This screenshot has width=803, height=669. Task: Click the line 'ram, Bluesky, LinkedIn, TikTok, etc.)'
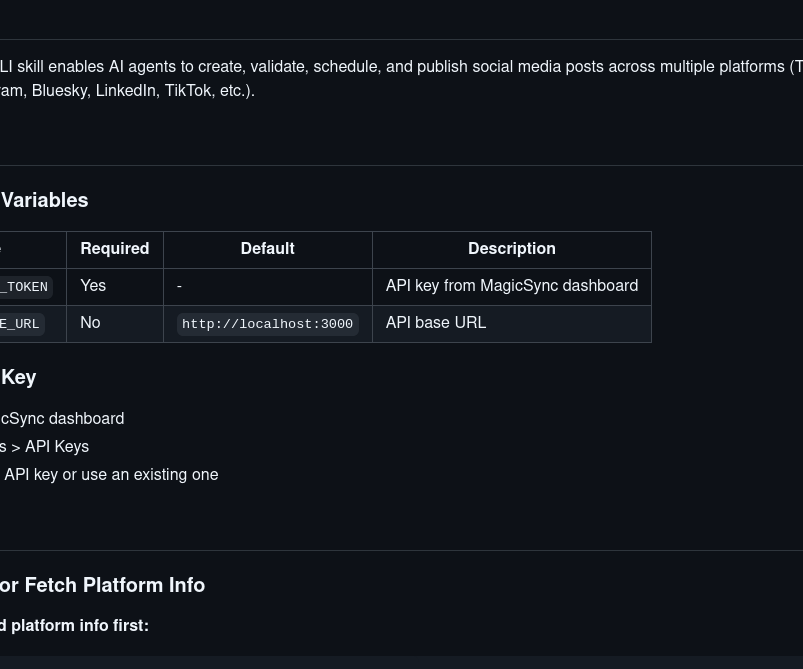pos(127,91)
